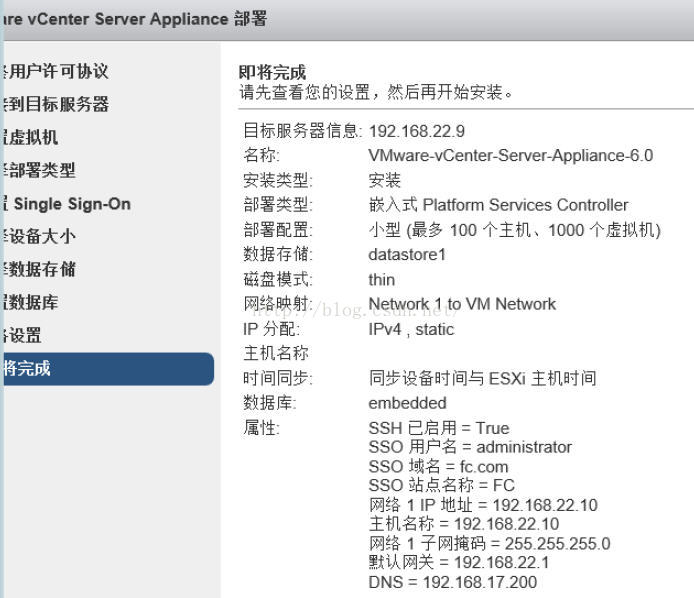The height and width of the screenshot is (598, 694).
Task: Click the SSO domain = fc.com line (SSO 域名)
Action: pyautogui.click(x=439, y=467)
